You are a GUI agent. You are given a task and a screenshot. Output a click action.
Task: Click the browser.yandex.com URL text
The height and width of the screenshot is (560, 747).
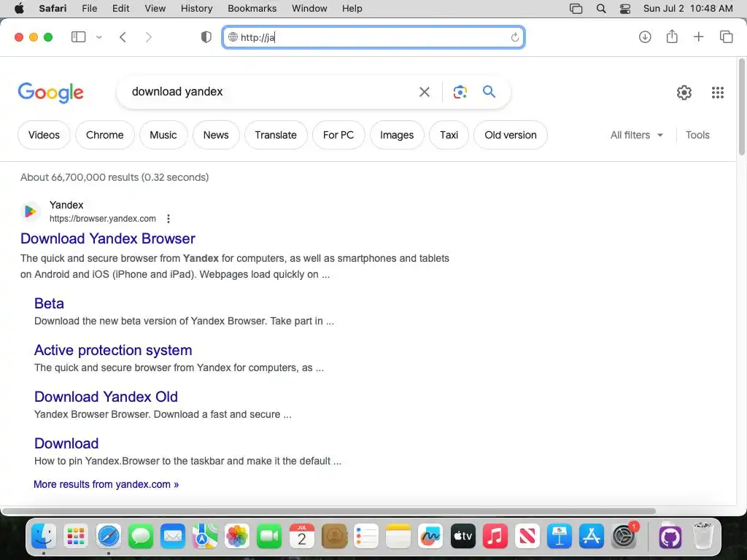click(102, 219)
